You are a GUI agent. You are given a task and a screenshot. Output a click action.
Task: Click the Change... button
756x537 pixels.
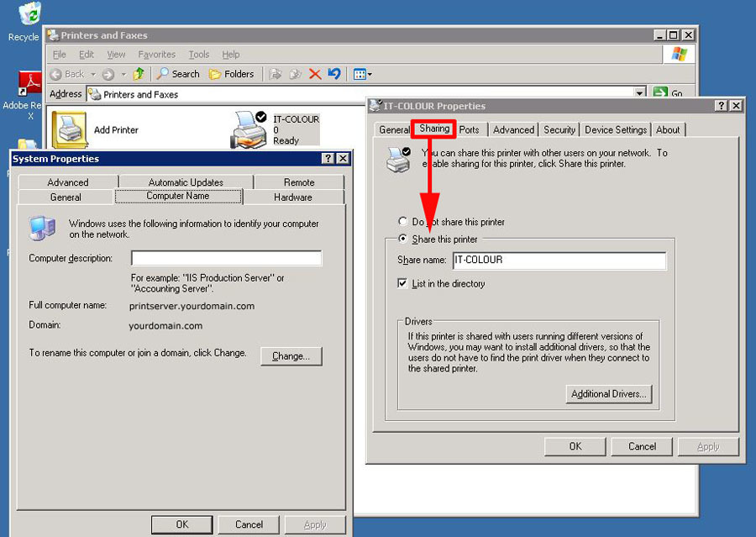(x=291, y=356)
